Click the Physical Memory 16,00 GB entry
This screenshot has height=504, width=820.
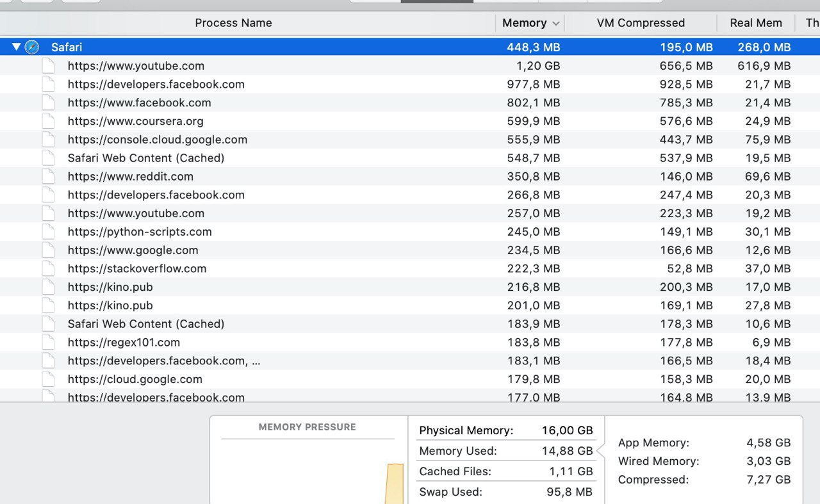(x=506, y=430)
